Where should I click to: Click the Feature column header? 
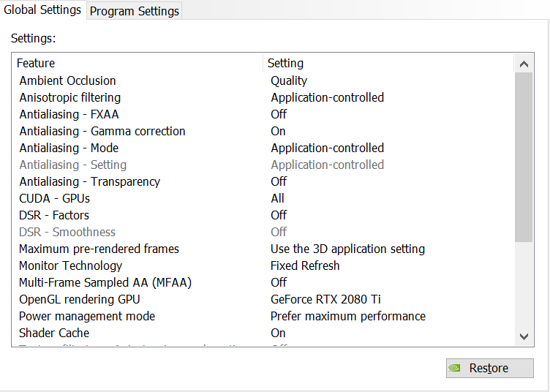[137, 63]
